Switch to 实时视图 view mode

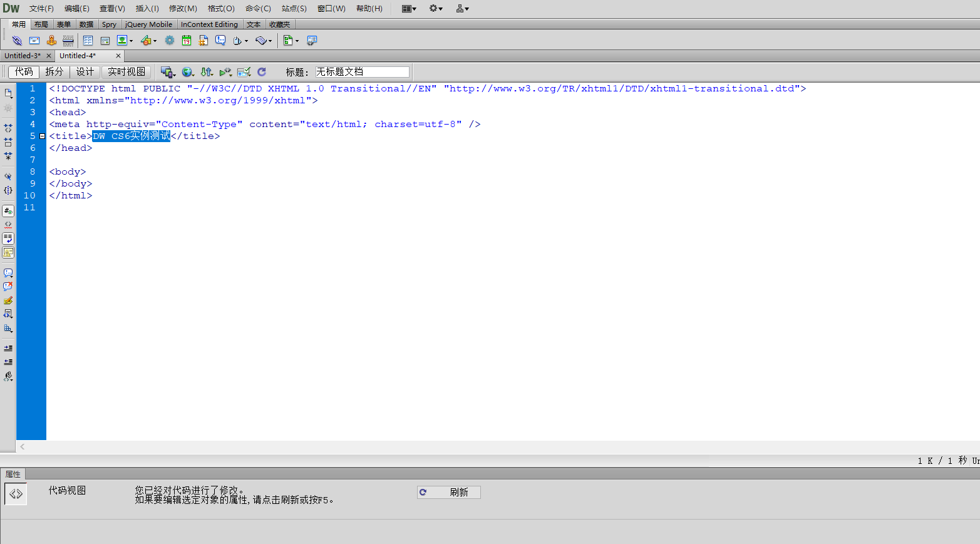tap(126, 71)
